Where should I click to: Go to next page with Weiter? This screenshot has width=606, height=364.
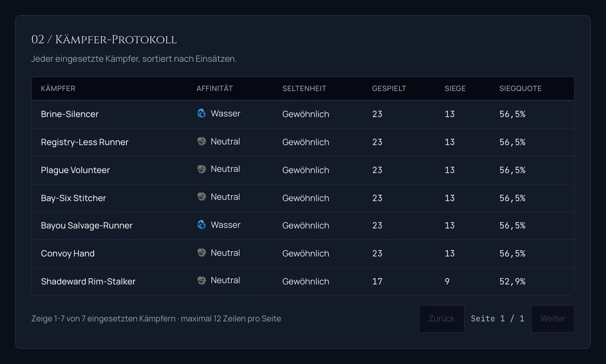point(553,319)
